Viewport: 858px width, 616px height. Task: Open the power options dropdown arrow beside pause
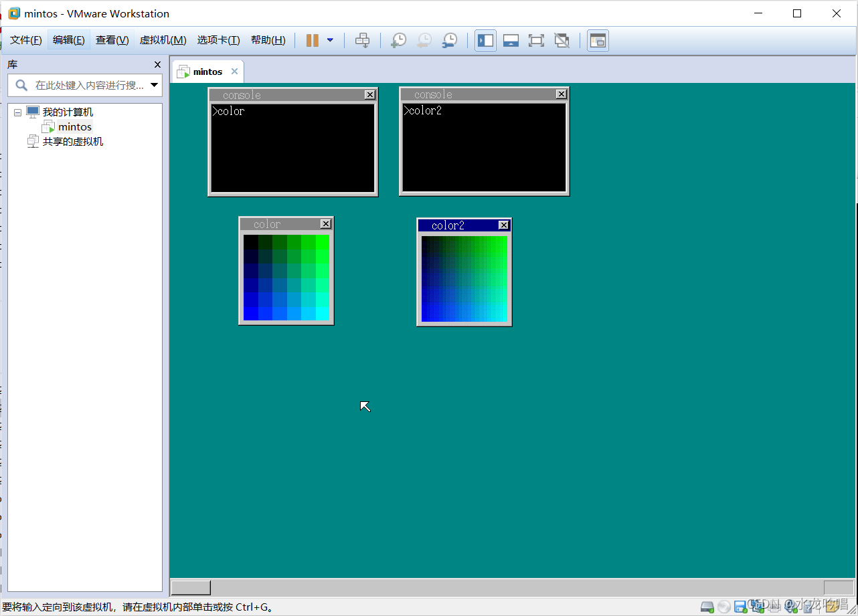330,40
